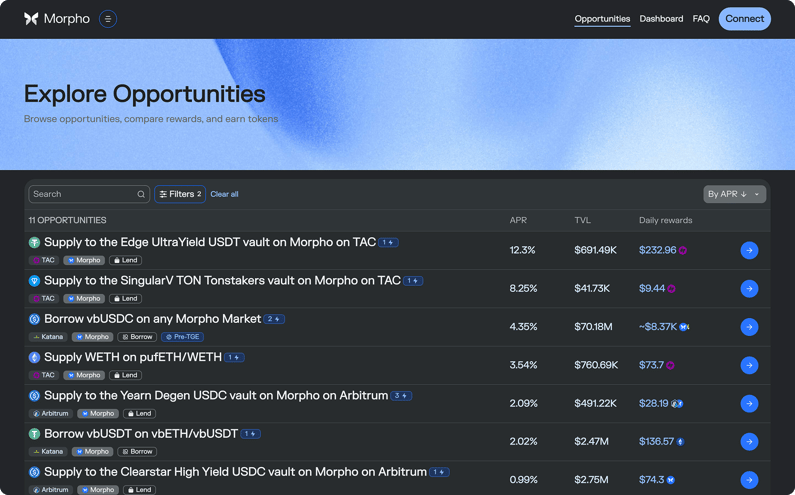This screenshot has height=495, width=795.
Task: Click arrow button for Borrow vbUSDC row
Action: click(x=749, y=327)
